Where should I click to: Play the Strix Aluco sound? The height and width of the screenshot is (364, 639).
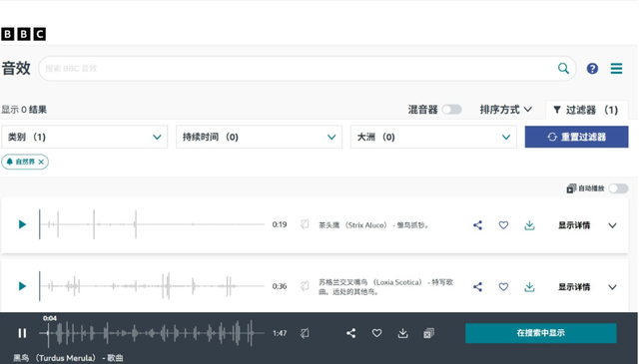22,224
